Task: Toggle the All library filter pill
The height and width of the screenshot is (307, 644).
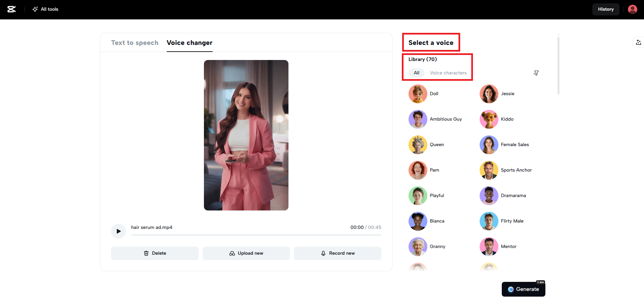Action: [x=417, y=73]
